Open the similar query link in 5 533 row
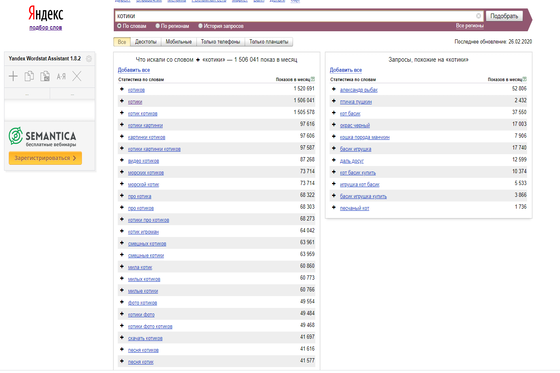This screenshot has width=560, height=373. 360,185
